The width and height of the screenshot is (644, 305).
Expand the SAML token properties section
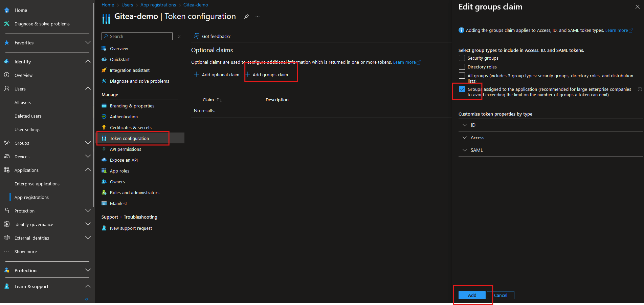[551, 150]
